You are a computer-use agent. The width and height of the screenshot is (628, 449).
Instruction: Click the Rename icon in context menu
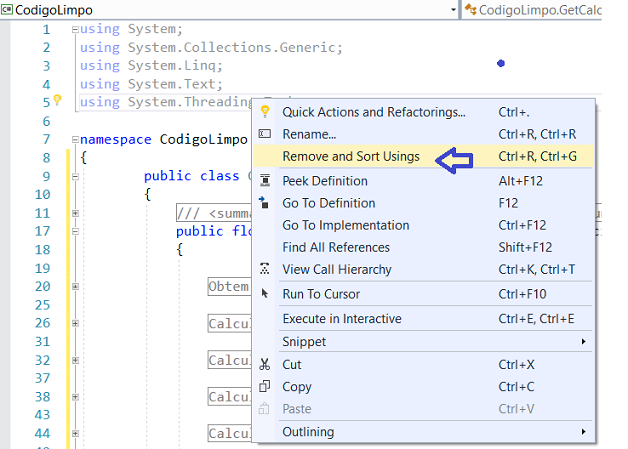(x=265, y=134)
